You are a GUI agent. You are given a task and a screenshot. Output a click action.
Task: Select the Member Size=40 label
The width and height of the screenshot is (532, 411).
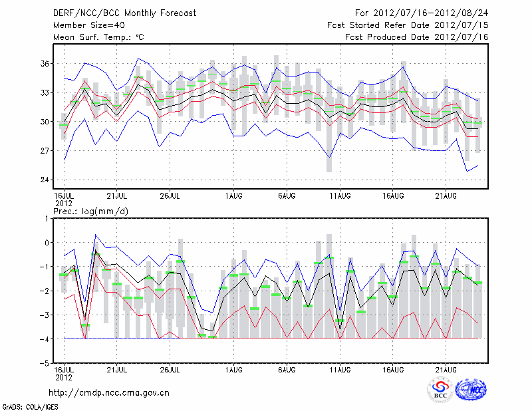tap(83, 25)
